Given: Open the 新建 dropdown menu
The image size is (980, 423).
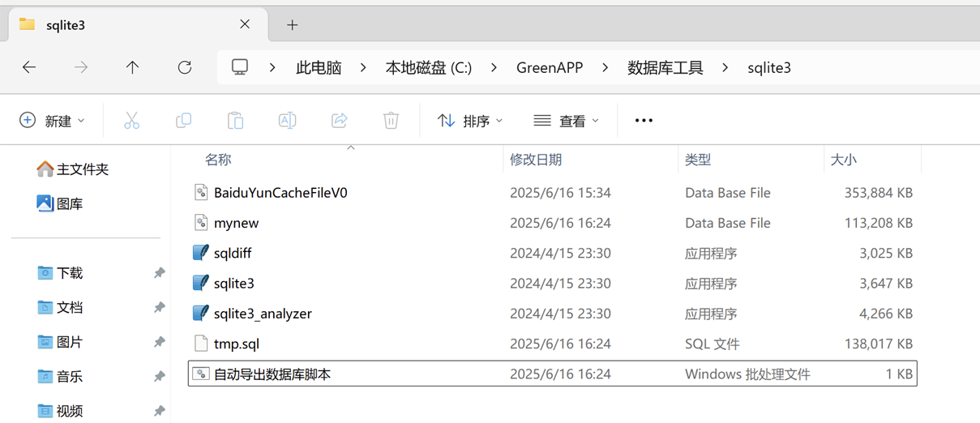Looking at the screenshot, I should tap(52, 121).
